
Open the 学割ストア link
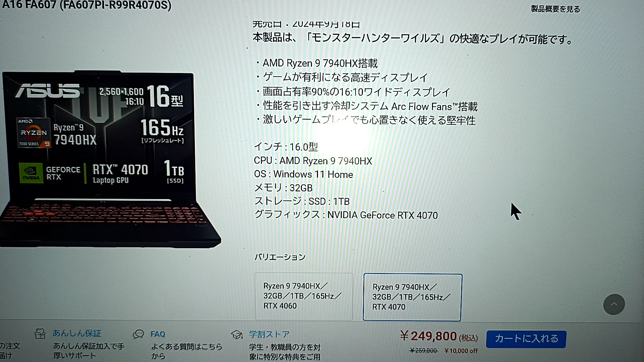click(269, 334)
